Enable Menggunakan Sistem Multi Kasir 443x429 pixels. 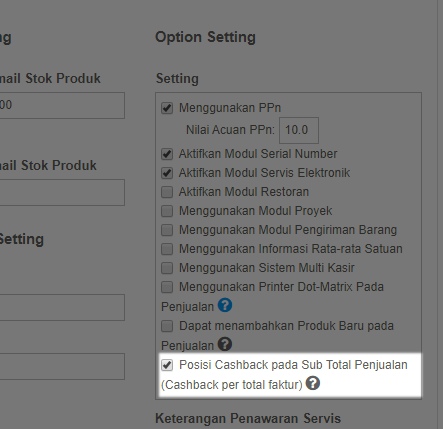(167, 268)
